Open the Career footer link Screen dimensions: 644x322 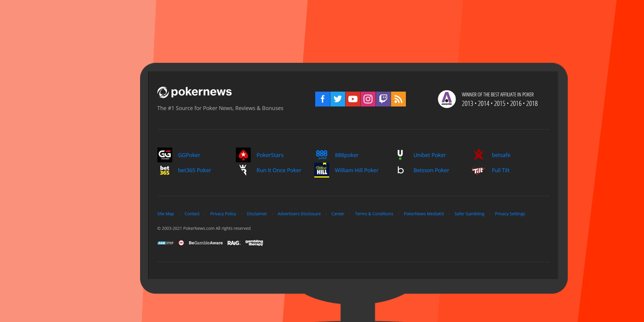(x=338, y=214)
